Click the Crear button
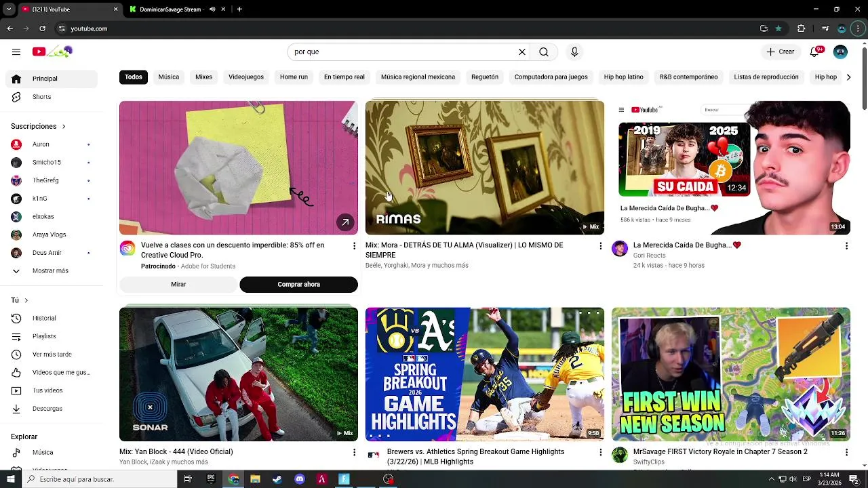This screenshot has width=868, height=488. click(x=781, y=52)
